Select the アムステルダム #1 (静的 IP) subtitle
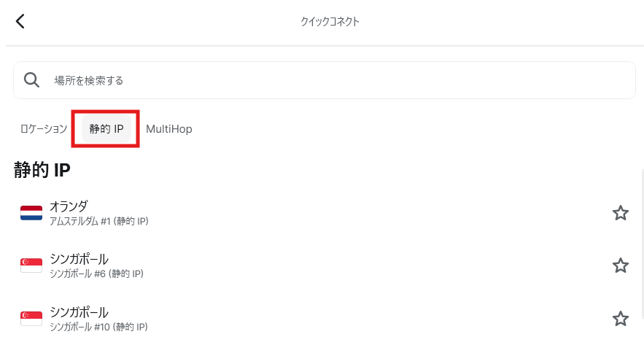Viewport: 644px width, 345px height. tap(99, 221)
